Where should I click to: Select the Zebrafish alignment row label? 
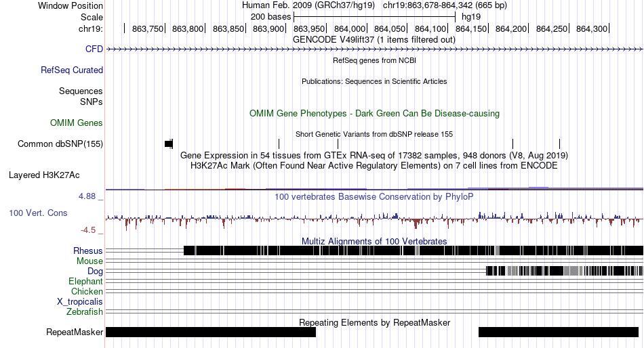(x=85, y=312)
